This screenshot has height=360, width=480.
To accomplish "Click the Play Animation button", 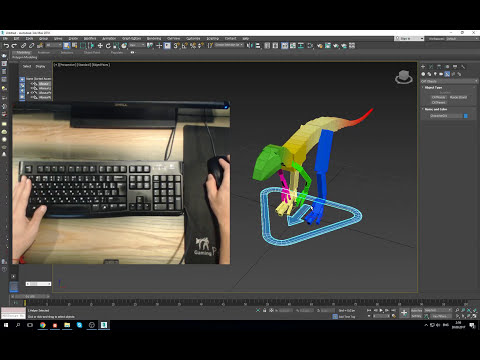I will pos(381,310).
